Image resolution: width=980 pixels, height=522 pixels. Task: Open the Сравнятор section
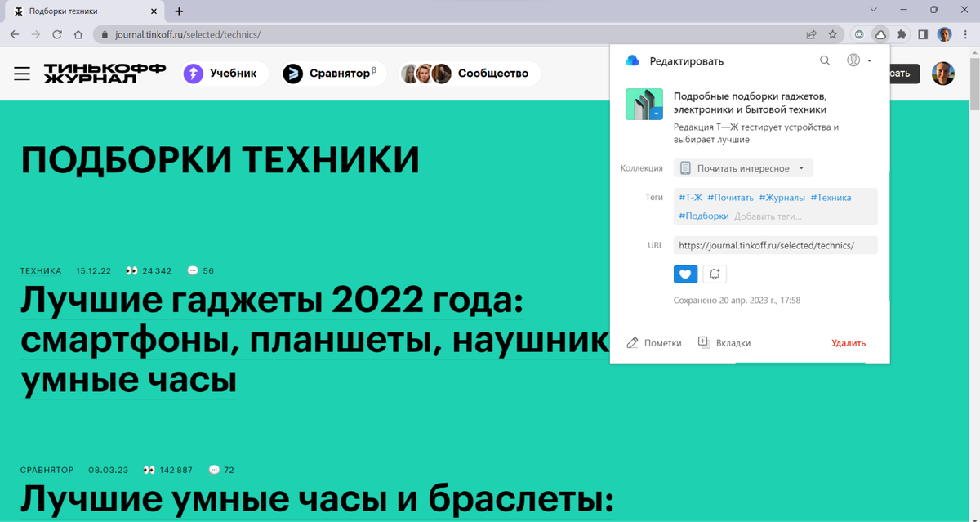pos(332,74)
